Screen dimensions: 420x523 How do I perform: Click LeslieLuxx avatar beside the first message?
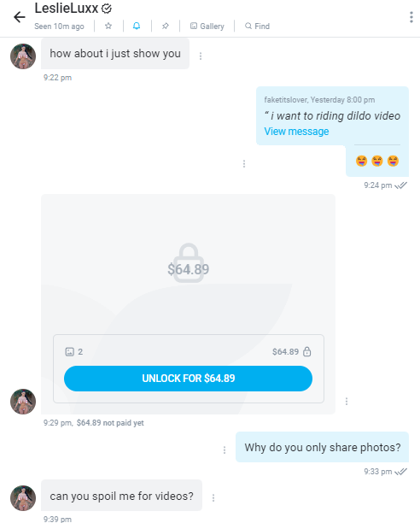pos(23,56)
